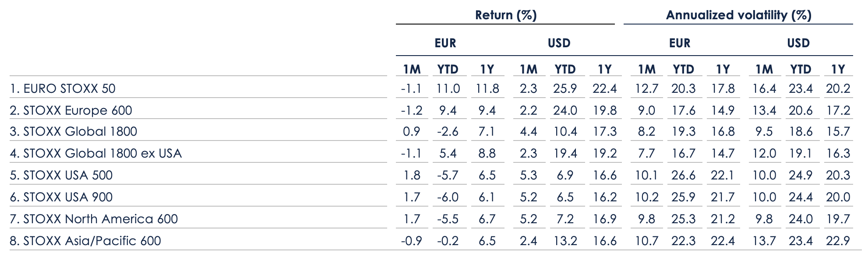Select STOXX Asia/Pacific 600 USD 1Y volatility 22.9
The height and width of the screenshot is (260, 868).
coord(838,241)
